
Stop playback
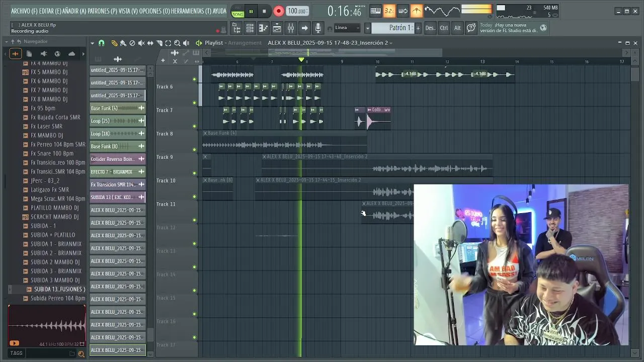tap(264, 11)
